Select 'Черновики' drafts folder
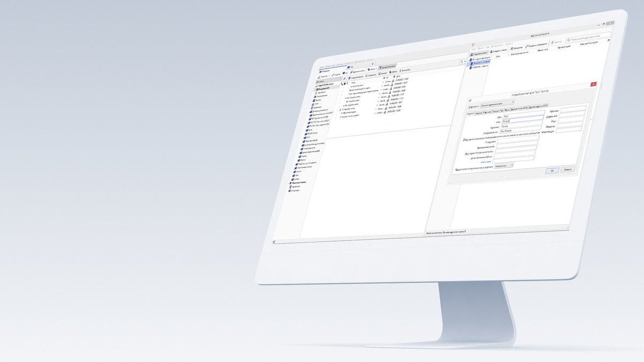The width and height of the screenshot is (644, 362). tap(321, 92)
